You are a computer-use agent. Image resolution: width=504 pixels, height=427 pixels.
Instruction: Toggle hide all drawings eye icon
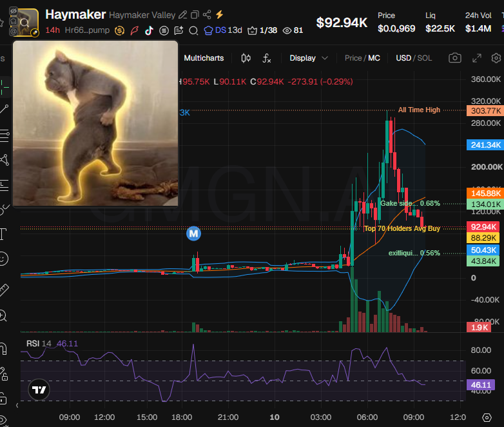pyautogui.click(x=3, y=420)
